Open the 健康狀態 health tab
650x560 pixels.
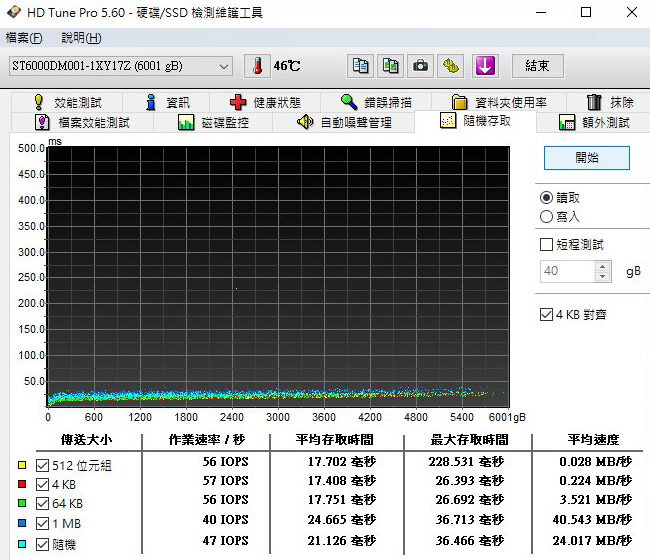pos(264,102)
